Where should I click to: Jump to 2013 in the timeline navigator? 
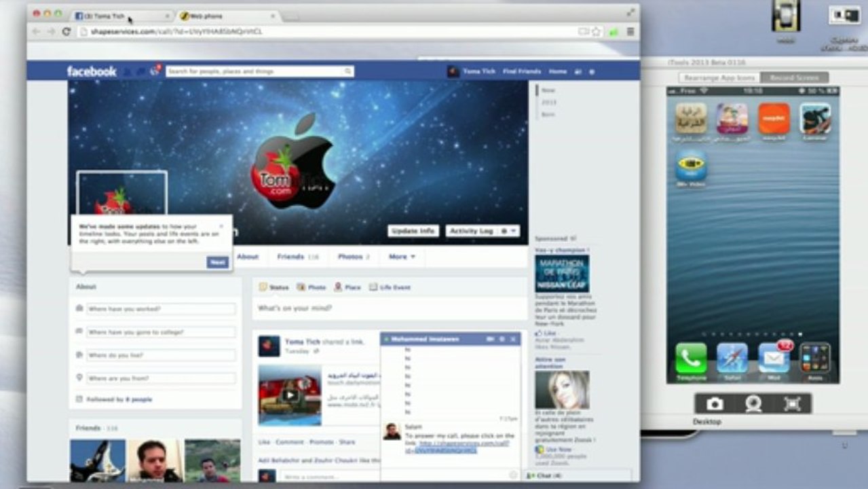coord(548,102)
